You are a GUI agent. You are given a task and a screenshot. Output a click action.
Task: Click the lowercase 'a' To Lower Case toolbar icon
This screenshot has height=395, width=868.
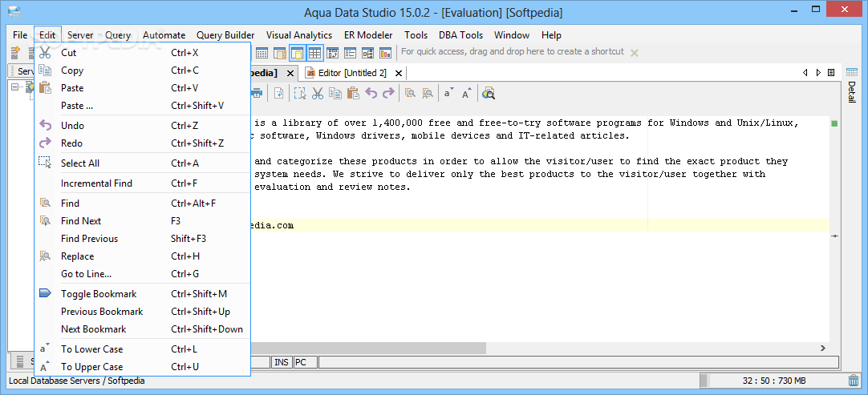(x=448, y=94)
